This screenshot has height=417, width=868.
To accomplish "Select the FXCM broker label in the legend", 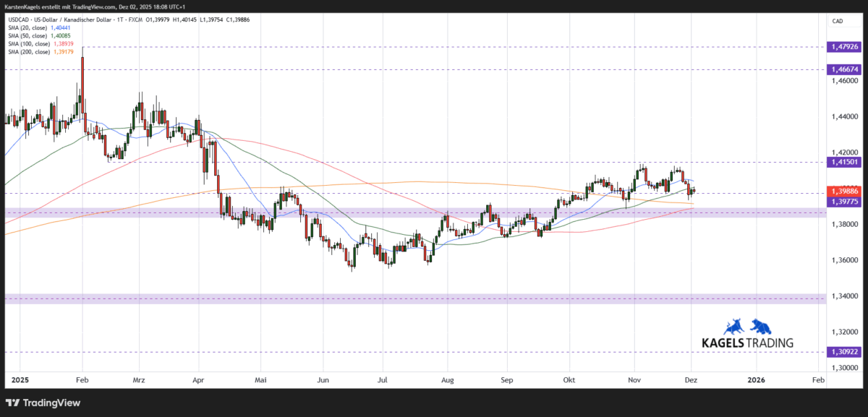I will click(135, 20).
